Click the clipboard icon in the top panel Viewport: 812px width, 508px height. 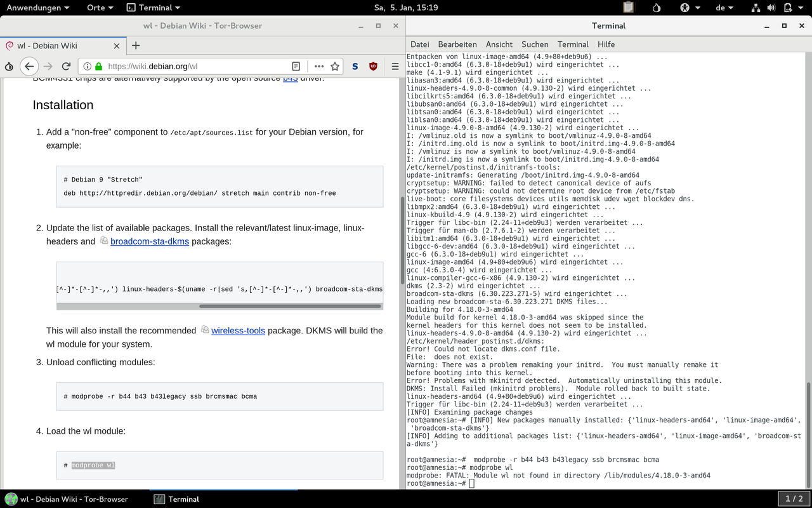coord(628,8)
